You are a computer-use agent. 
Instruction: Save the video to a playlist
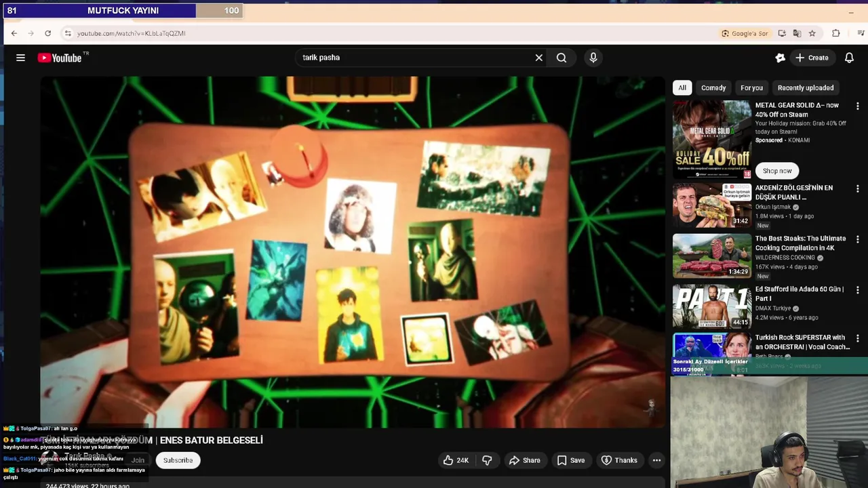(x=571, y=460)
